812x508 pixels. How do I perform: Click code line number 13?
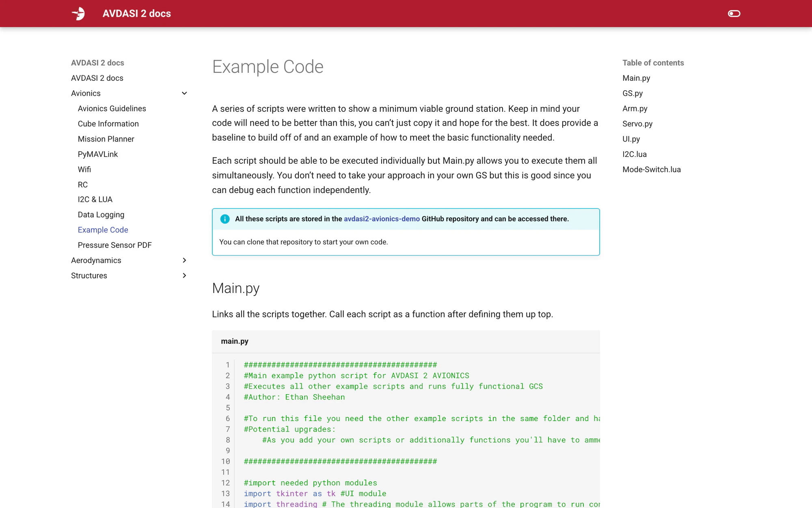coord(225,493)
